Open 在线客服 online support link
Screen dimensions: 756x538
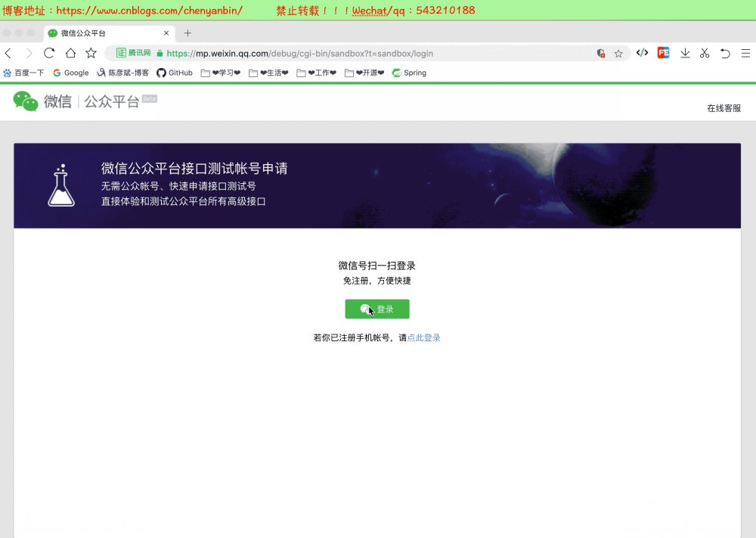(723, 108)
